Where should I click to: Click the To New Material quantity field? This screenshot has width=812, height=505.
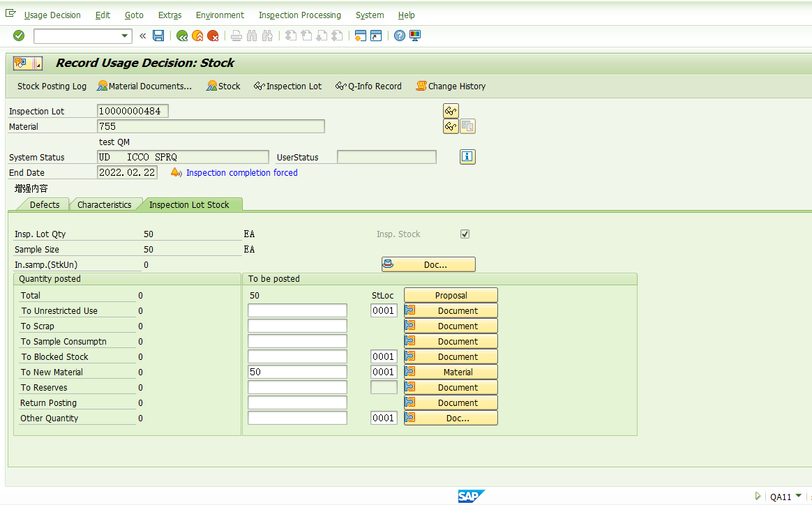[297, 372]
